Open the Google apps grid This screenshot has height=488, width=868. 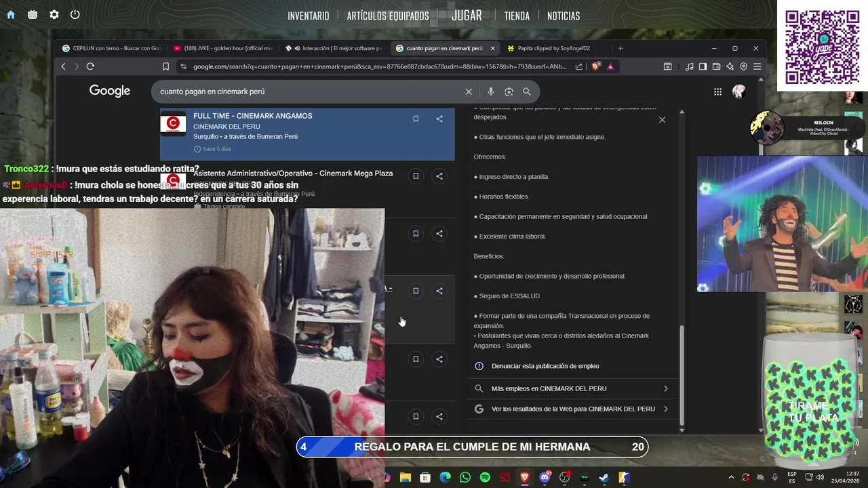click(717, 91)
